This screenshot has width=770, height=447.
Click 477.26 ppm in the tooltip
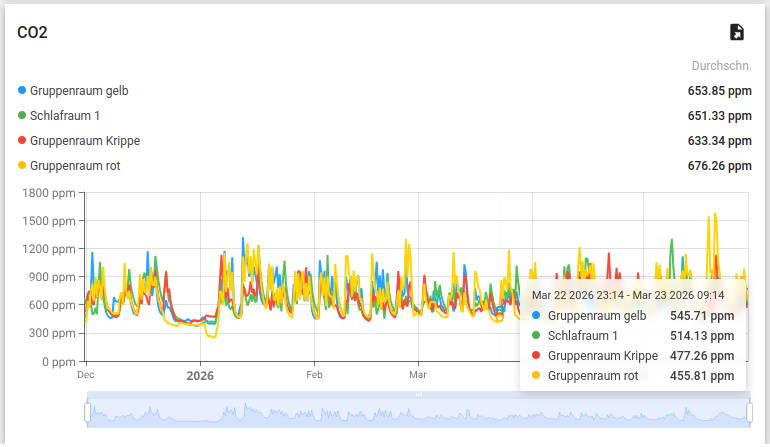[702, 356]
